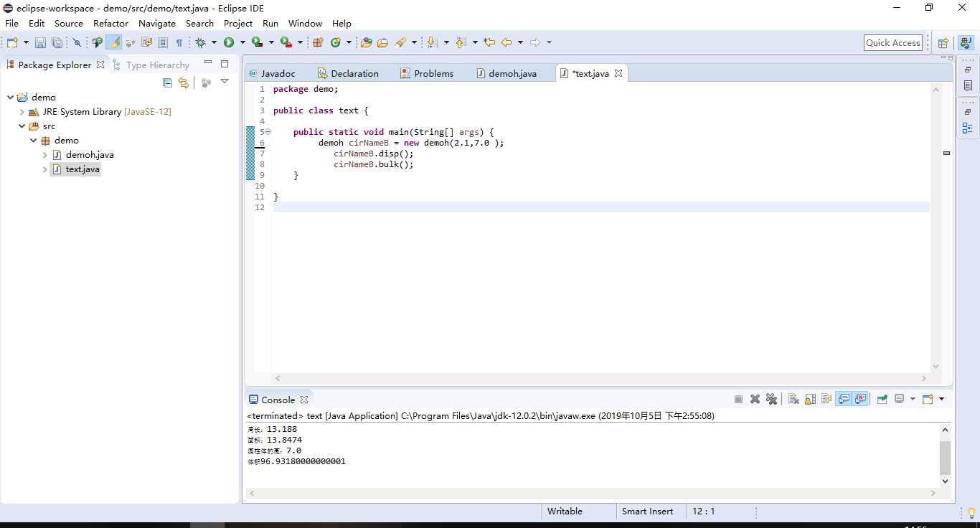Switch to the Declaration tab
Image resolution: width=980 pixels, height=528 pixels.
pyautogui.click(x=348, y=73)
